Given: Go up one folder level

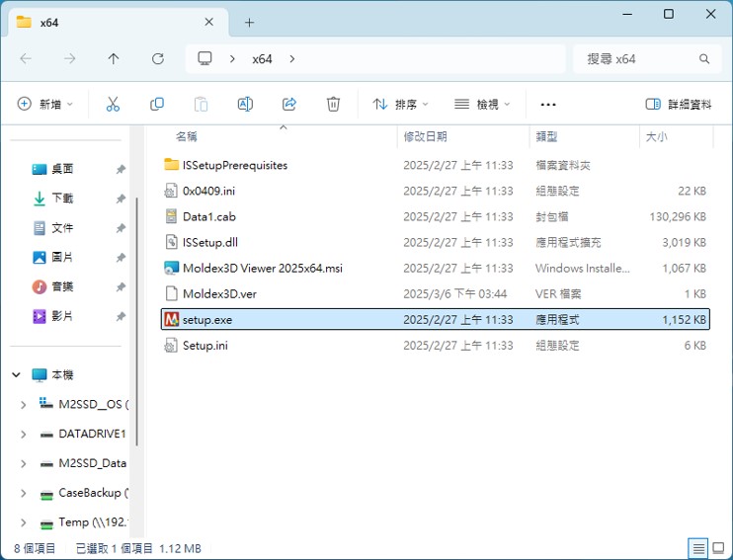Looking at the screenshot, I should click(x=114, y=59).
